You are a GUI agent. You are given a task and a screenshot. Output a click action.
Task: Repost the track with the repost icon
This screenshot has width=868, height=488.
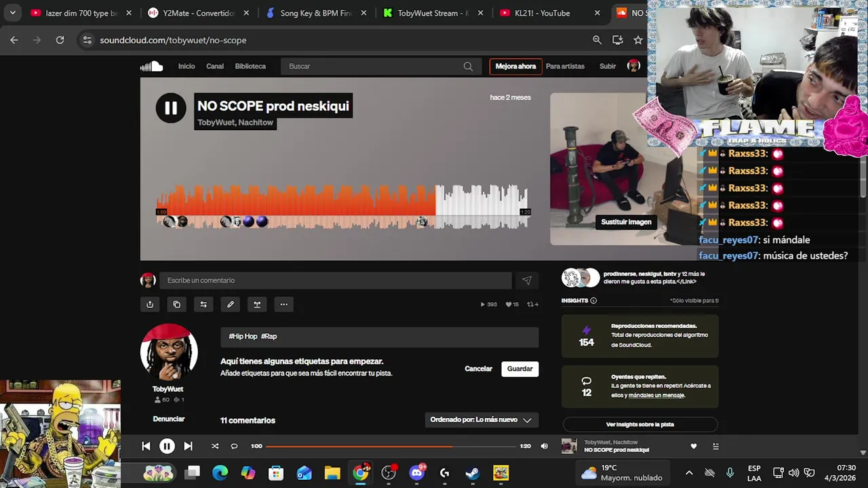203,304
